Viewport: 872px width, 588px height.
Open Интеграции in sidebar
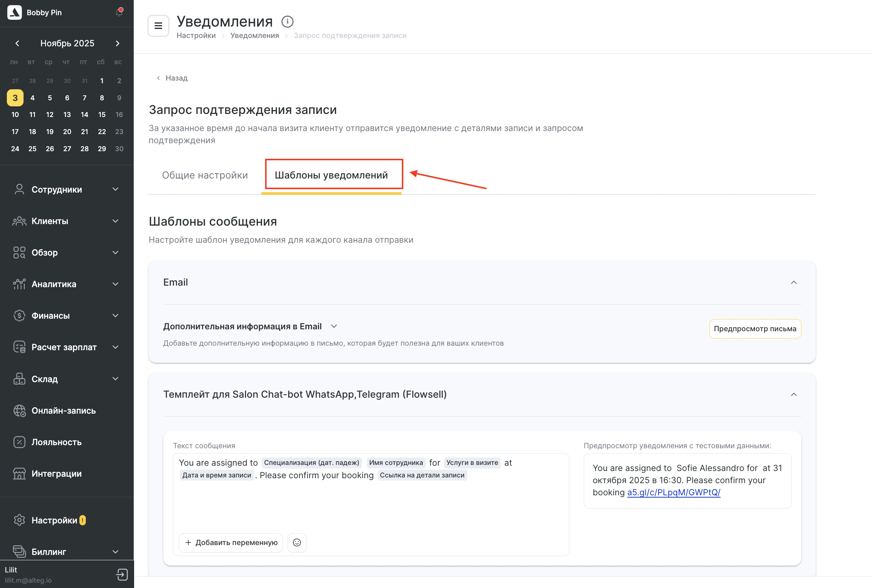[x=56, y=474]
